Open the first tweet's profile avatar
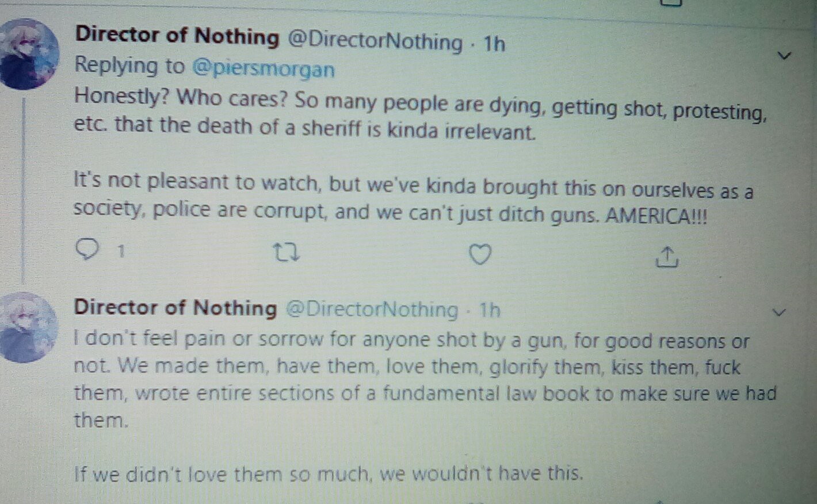The height and width of the screenshot is (504, 817). click(x=29, y=54)
